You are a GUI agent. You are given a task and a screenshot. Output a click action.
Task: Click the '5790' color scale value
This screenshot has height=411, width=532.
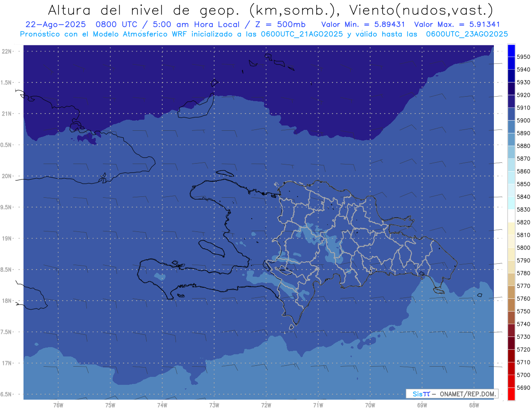click(x=524, y=260)
